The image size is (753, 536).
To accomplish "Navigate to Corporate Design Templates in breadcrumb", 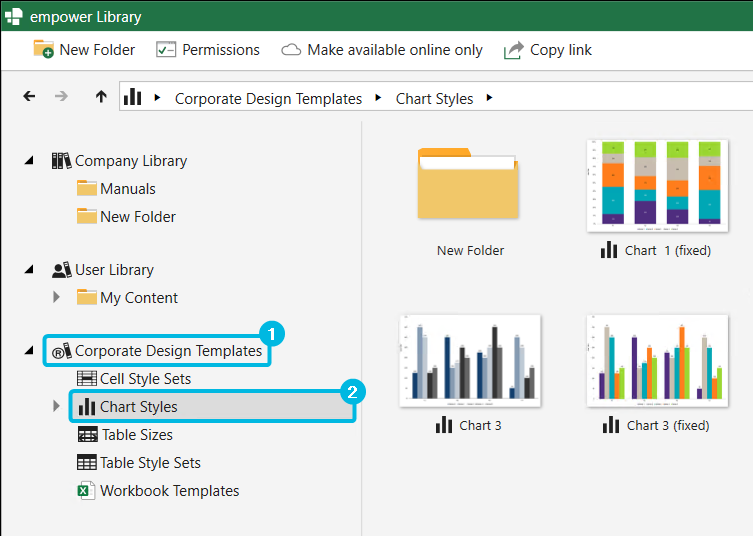I will [268, 98].
